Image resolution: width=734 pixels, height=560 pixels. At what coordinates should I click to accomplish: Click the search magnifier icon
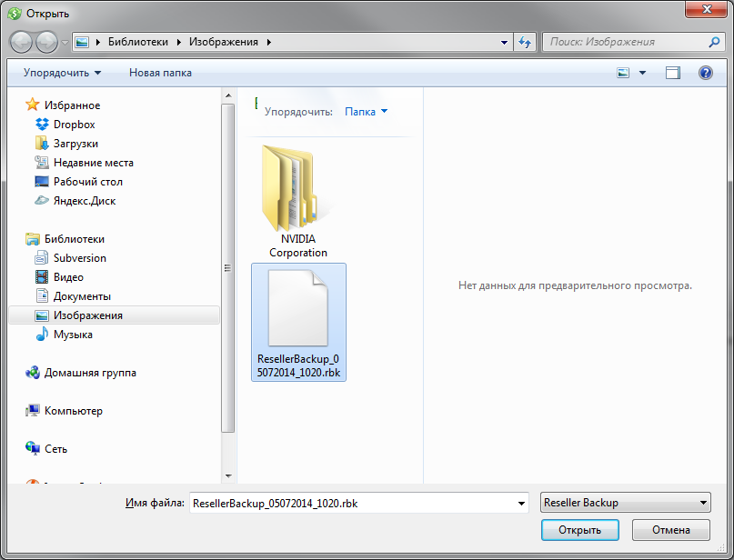pyautogui.click(x=714, y=42)
